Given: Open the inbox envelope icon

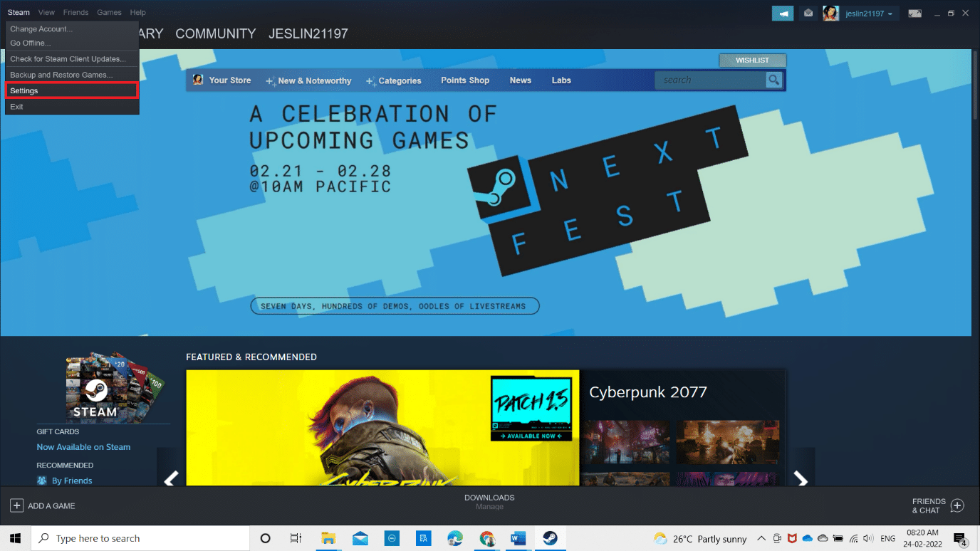Looking at the screenshot, I should point(808,13).
